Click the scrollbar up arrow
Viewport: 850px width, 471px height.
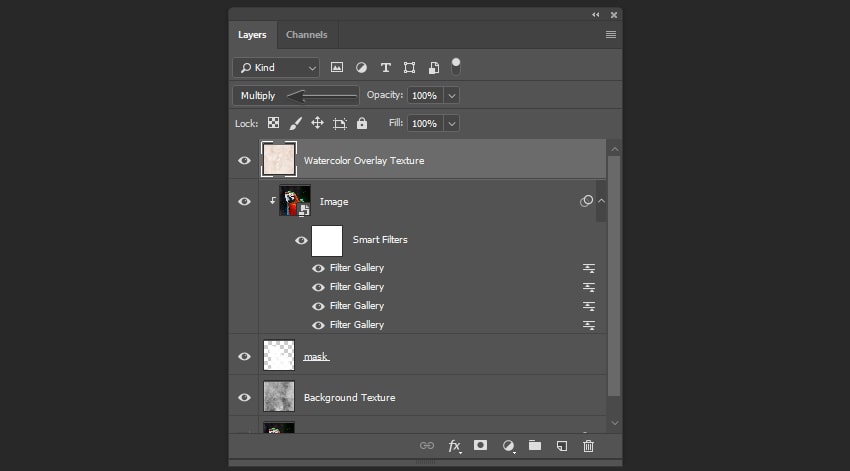(x=614, y=149)
